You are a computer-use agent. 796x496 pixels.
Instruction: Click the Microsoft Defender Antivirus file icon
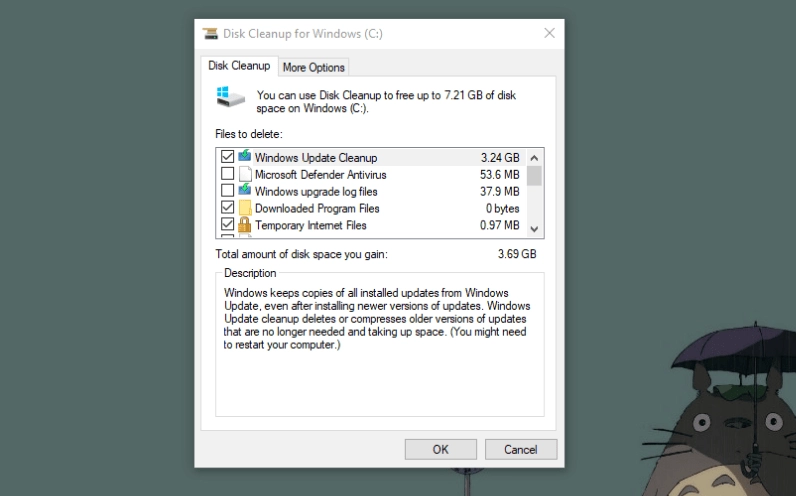coord(244,174)
